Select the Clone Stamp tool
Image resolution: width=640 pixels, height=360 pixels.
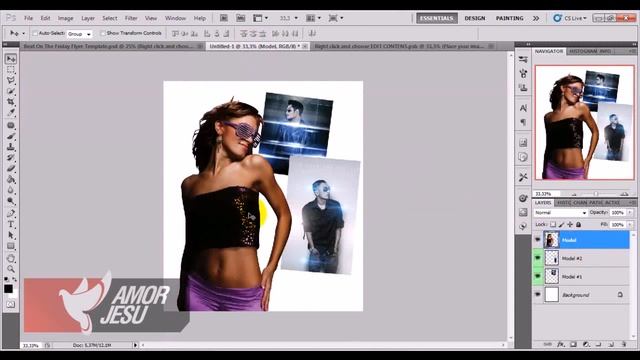coord(11,147)
